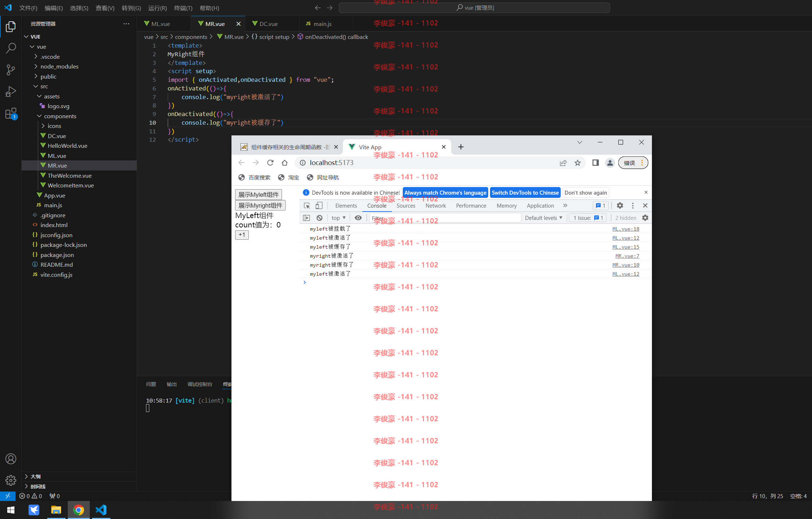Open DevTools customize menu dots
The height and width of the screenshot is (519, 812).
[633, 205]
